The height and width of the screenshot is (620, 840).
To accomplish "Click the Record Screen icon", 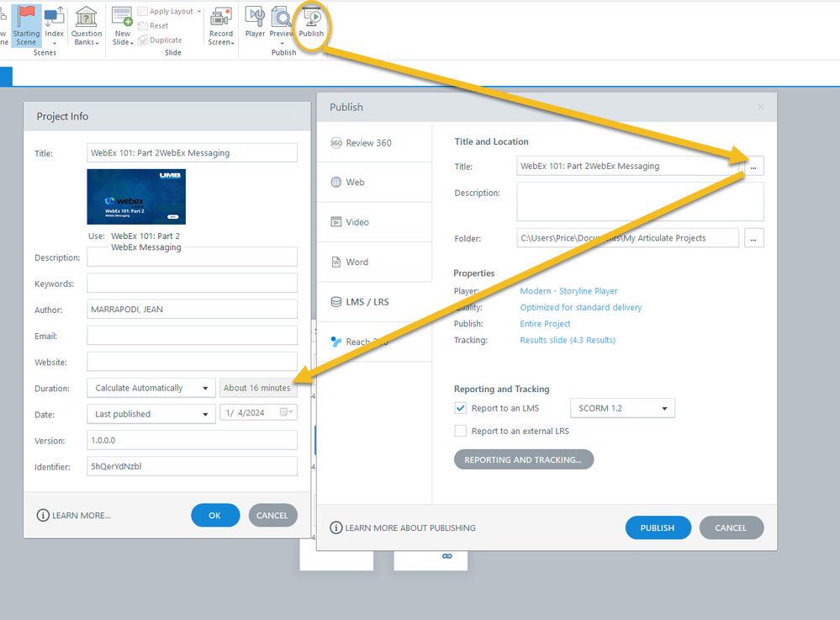I will pyautogui.click(x=220, y=17).
